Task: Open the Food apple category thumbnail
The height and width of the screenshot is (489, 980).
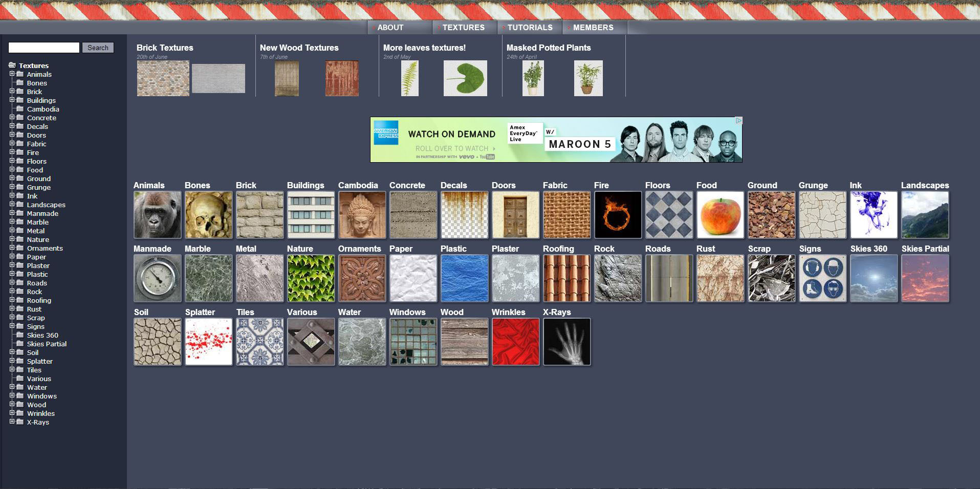Action: [720, 215]
